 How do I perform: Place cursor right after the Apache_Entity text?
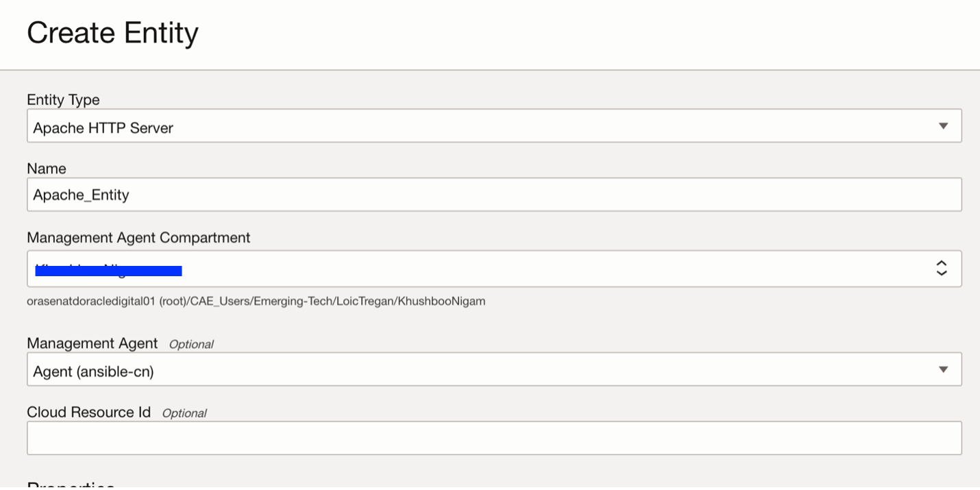click(130, 195)
